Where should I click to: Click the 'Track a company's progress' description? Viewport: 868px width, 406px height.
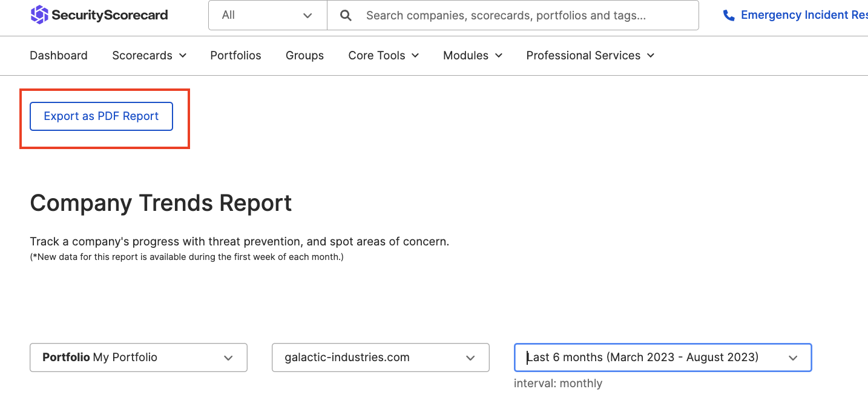click(x=240, y=242)
